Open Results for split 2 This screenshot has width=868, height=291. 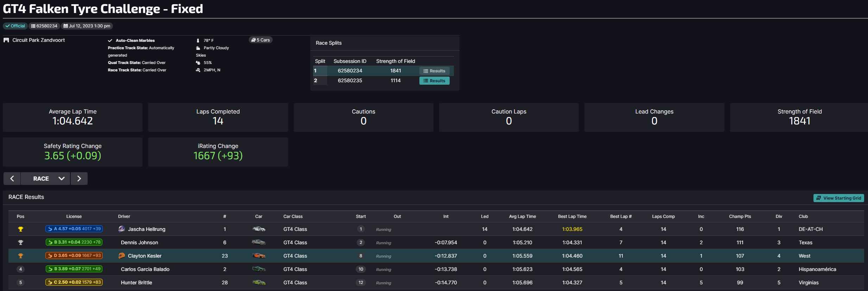click(434, 81)
